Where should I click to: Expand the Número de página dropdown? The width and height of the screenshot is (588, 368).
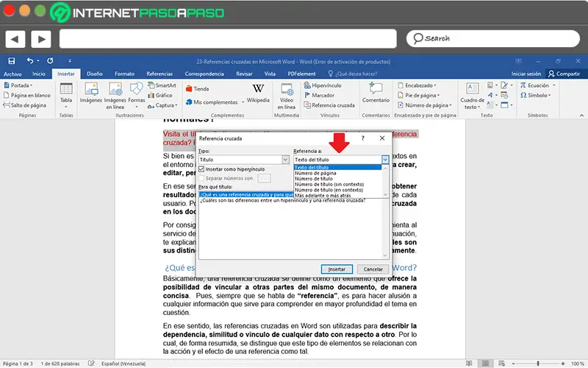(x=425, y=105)
